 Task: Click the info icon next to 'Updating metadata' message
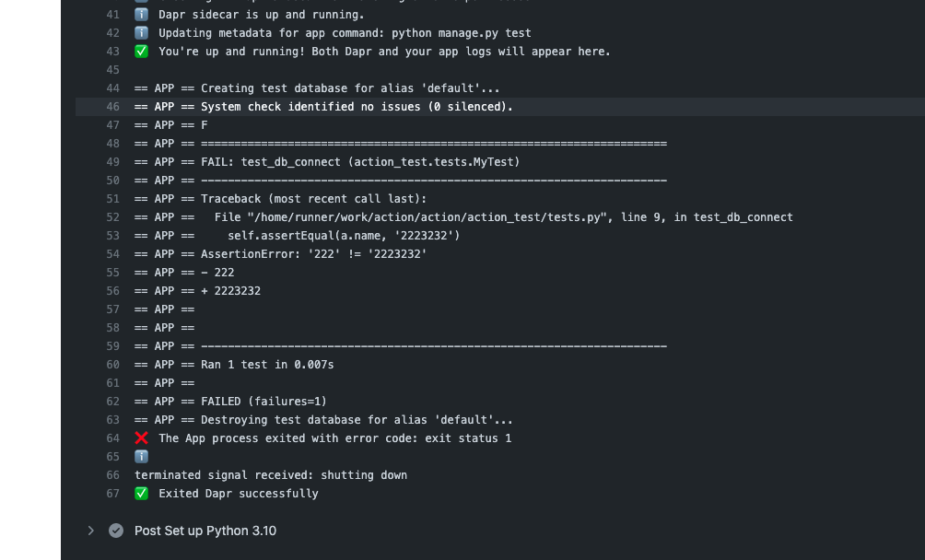[140, 32]
